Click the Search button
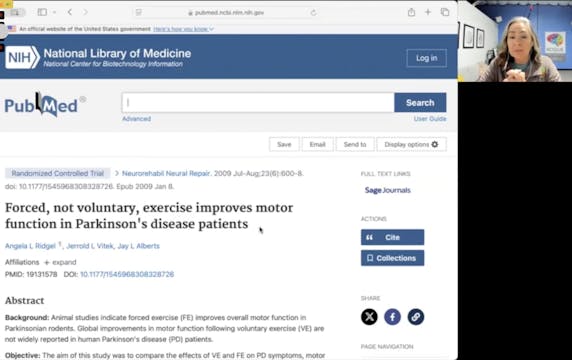 click(x=420, y=102)
